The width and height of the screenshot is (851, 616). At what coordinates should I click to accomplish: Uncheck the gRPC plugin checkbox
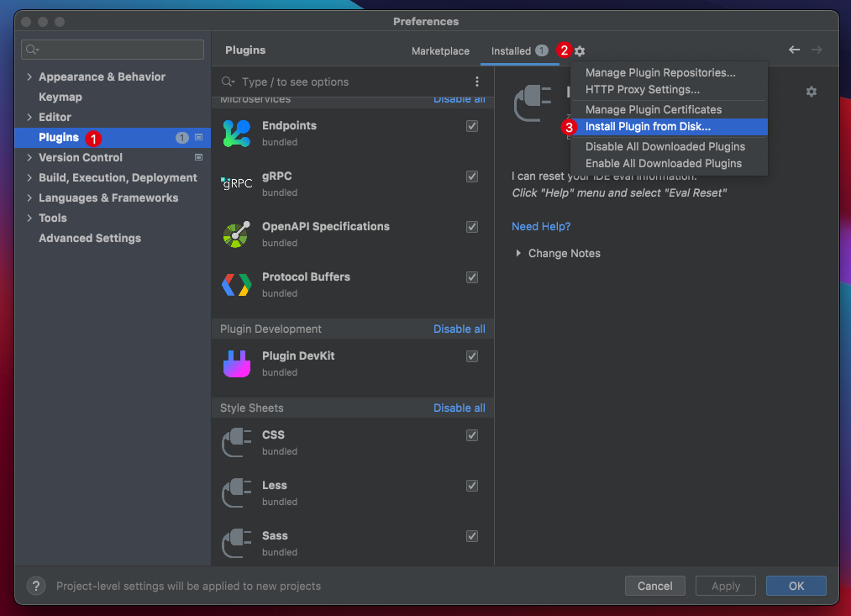472,176
